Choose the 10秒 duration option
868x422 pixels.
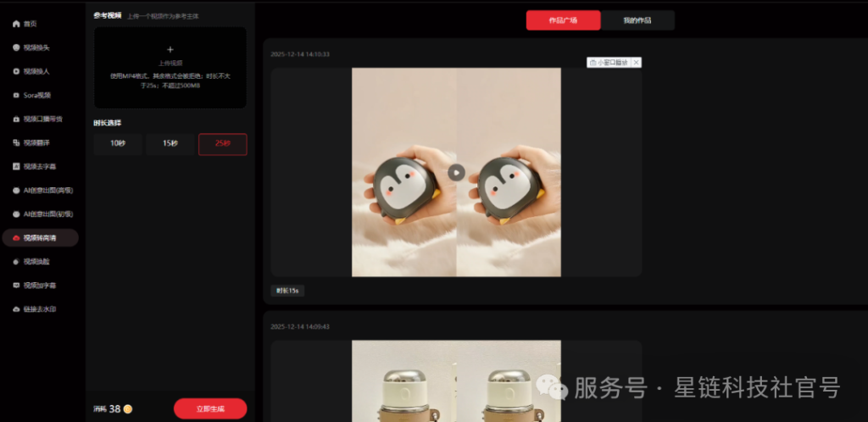[x=117, y=144]
